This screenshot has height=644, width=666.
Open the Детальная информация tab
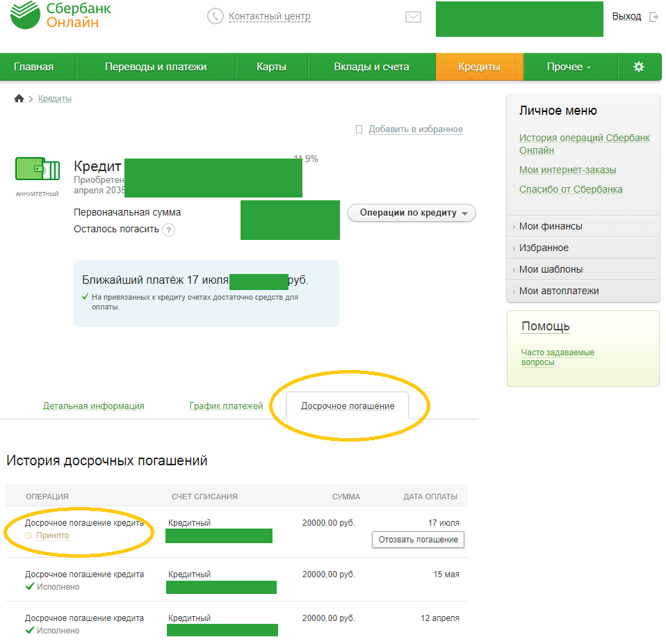tap(94, 405)
